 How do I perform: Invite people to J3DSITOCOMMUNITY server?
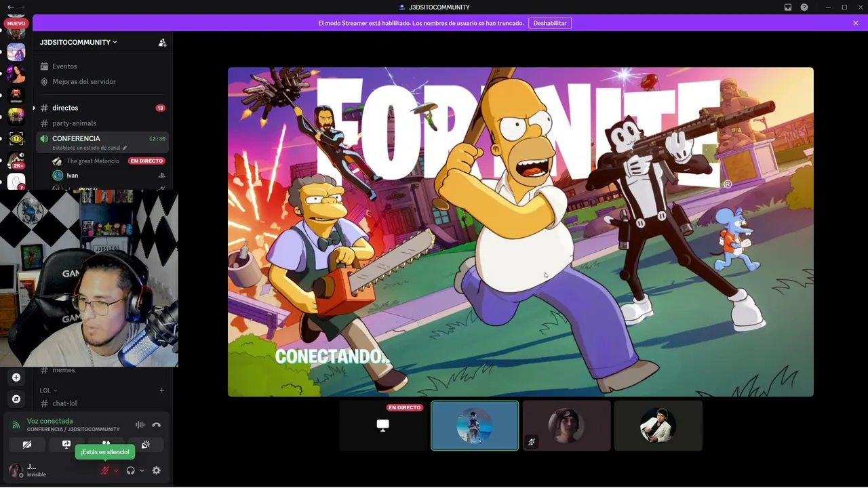click(x=162, y=43)
